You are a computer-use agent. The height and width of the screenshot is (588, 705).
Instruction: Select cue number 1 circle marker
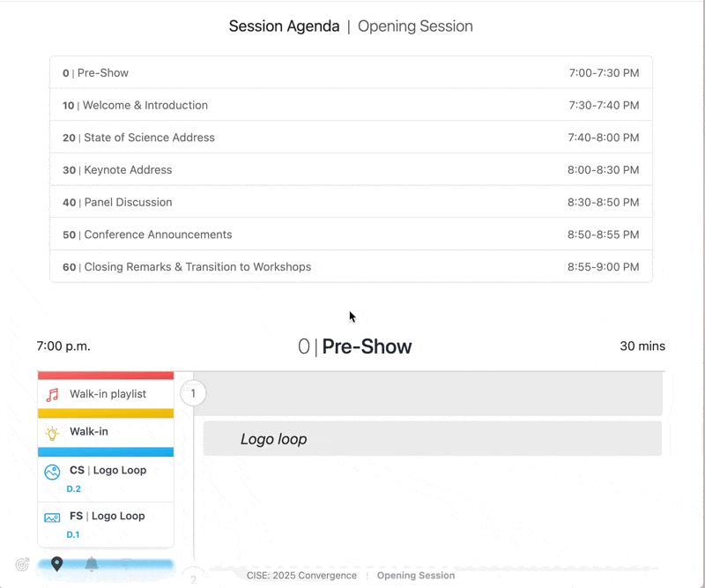pyautogui.click(x=193, y=392)
